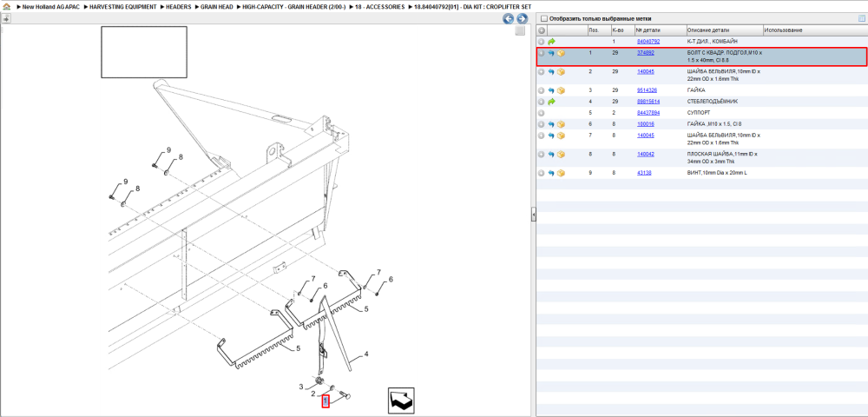
Task: Open part number link 140042
Action: point(646,155)
